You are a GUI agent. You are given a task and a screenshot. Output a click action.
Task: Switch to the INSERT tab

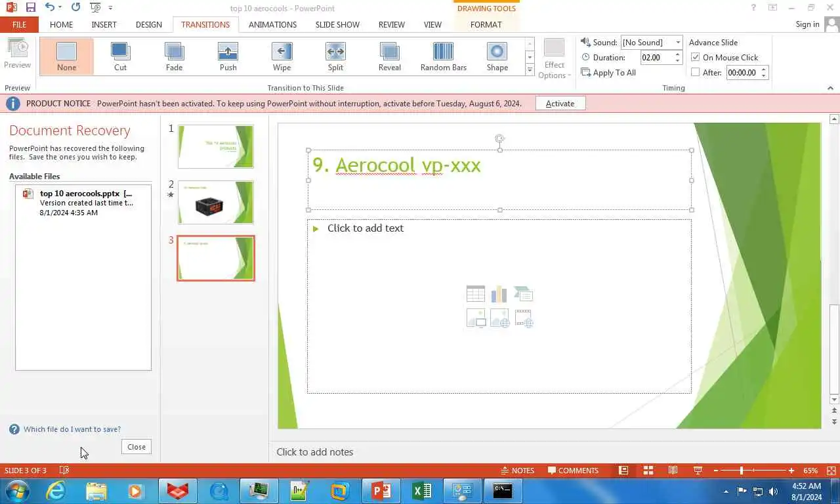(x=104, y=25)
